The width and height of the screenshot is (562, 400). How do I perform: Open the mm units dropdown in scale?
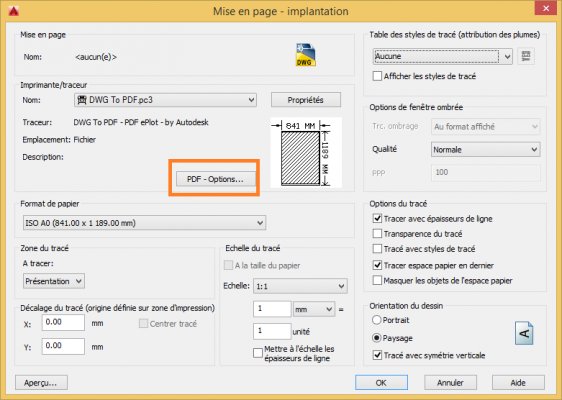coord(314,309)
